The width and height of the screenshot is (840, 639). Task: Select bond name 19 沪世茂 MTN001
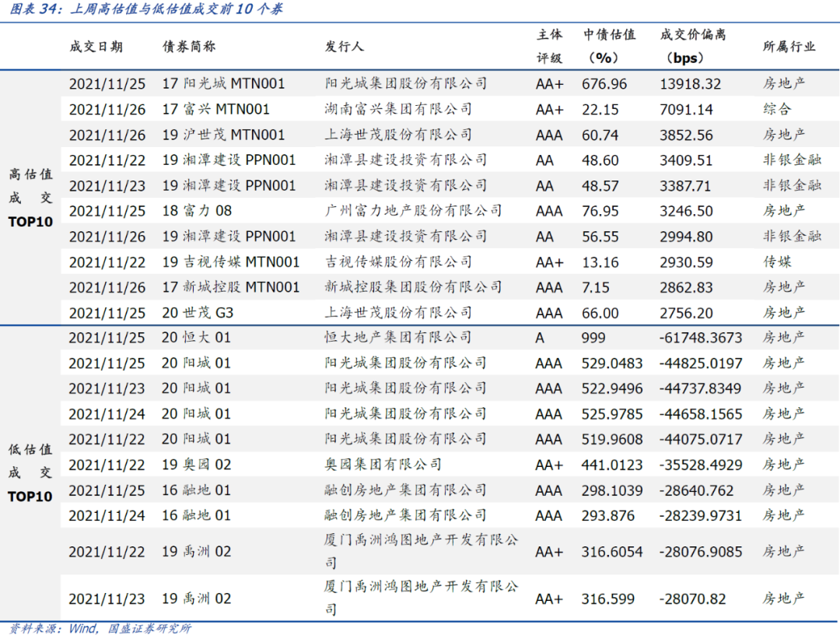223,135
